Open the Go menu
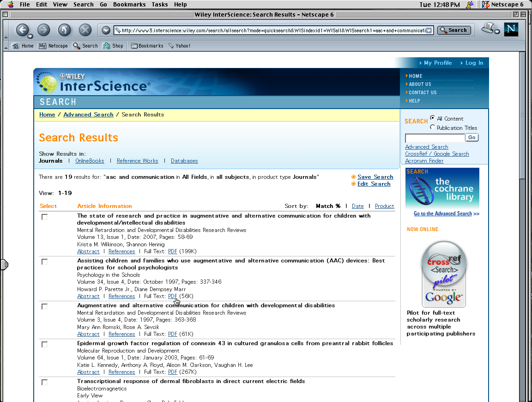532x402 pixels. 103,5
